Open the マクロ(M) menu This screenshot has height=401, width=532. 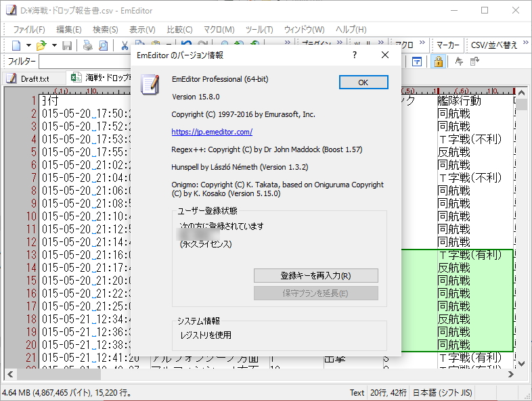click(x=219, y=30)
